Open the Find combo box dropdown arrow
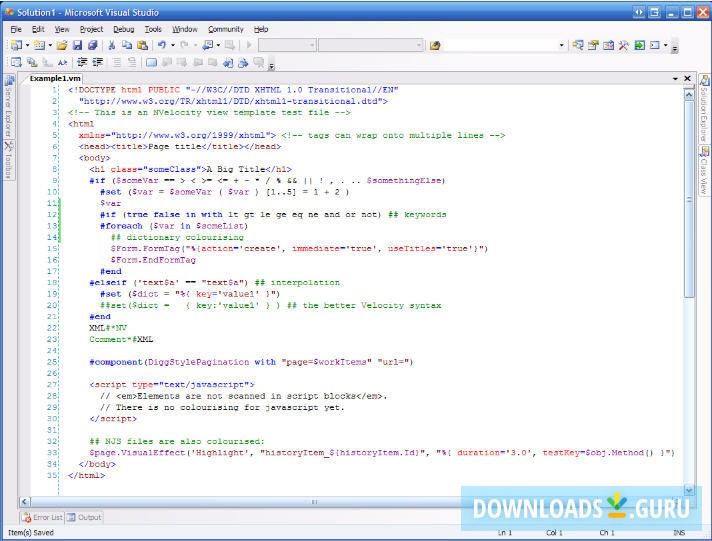 click(x=562, y=45)
